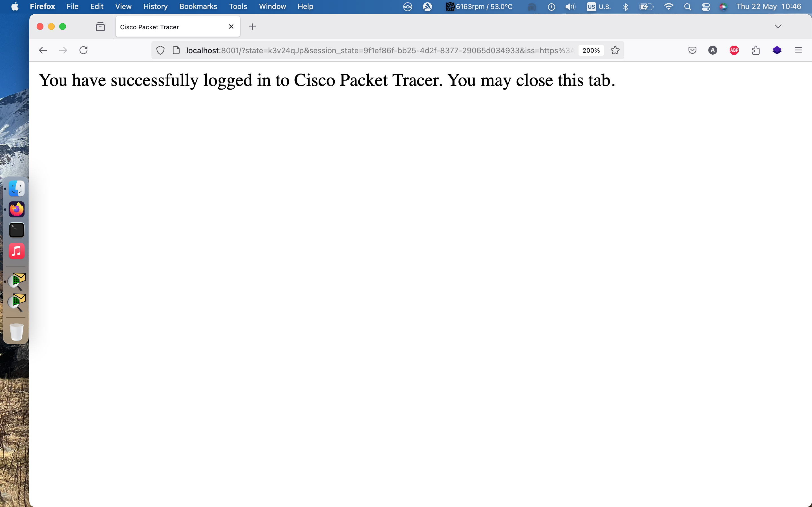This screenshot has width=812, height=507.
Task: Save the page to Pocket
Action: coord(692,50)
